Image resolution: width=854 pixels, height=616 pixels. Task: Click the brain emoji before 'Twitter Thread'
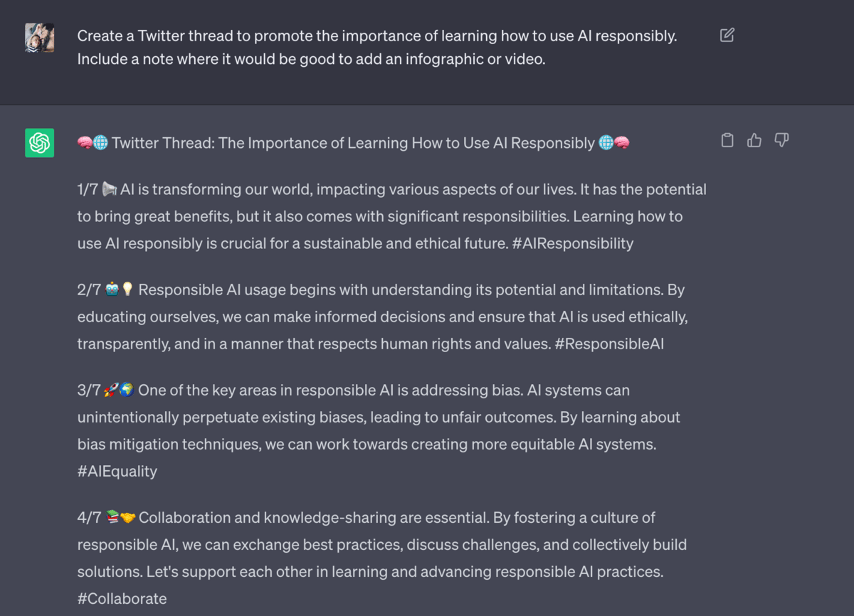[x=85, y=143]
